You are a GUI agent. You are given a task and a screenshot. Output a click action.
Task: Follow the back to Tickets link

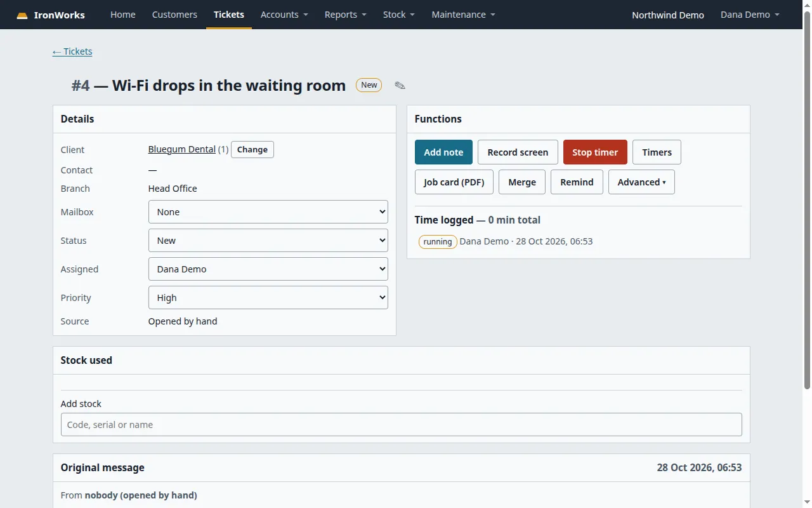click(72, 51)
